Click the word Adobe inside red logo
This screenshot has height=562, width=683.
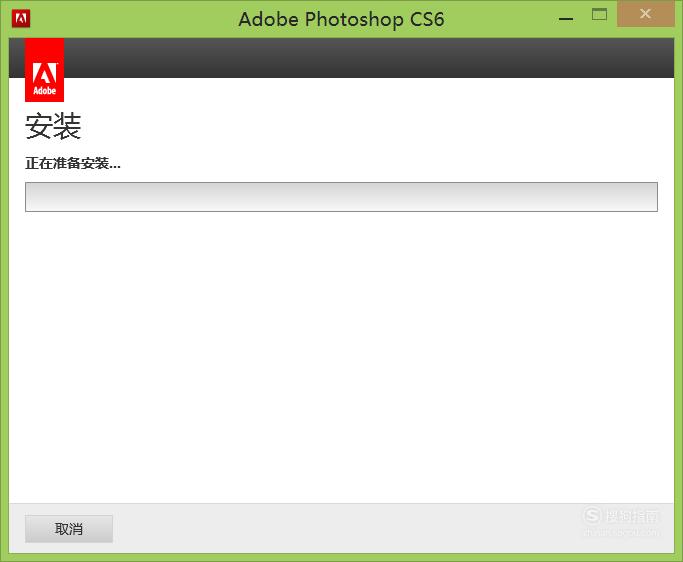(44, 91)
